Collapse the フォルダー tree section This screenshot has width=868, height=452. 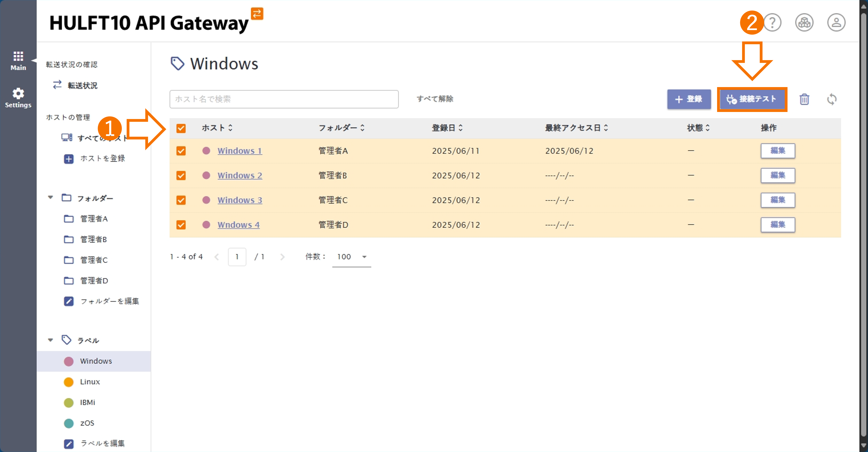(51, 198)
